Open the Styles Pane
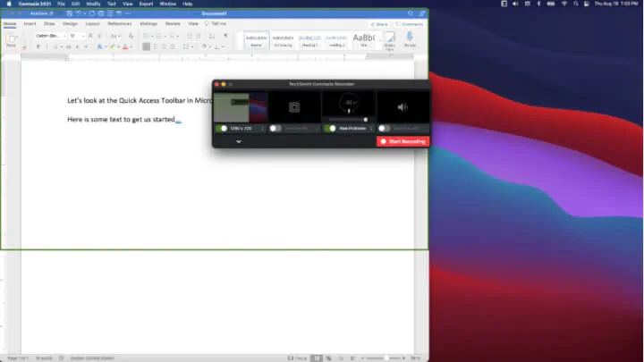Image resolution: width=644 pixels, height=362 pixels. (x=389, y=41)
